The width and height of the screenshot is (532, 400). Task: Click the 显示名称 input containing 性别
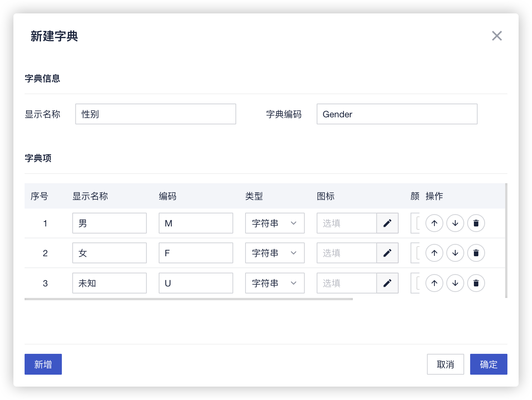155,114
